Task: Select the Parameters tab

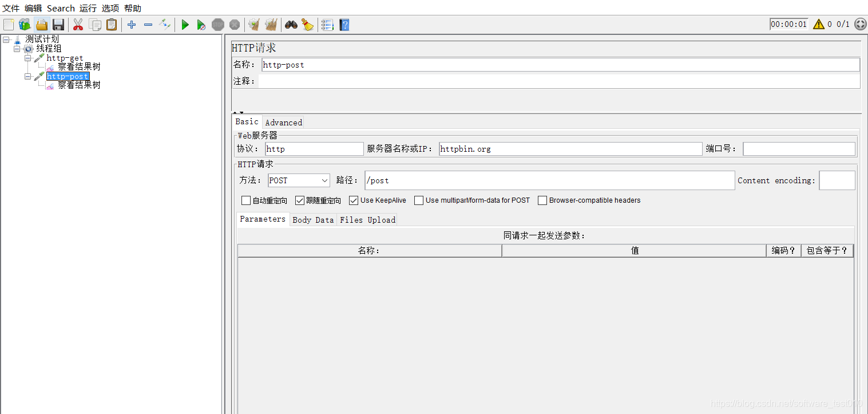Action: 263,219
